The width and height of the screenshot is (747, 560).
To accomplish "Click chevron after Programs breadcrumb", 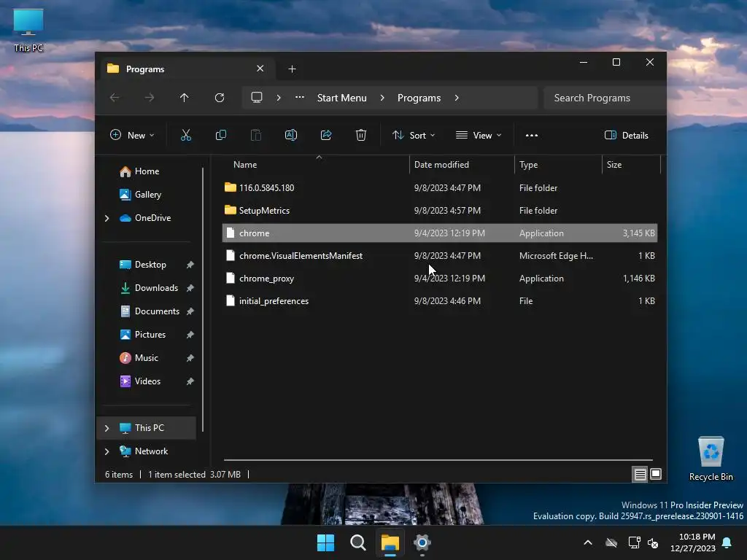I will [457, 98].
